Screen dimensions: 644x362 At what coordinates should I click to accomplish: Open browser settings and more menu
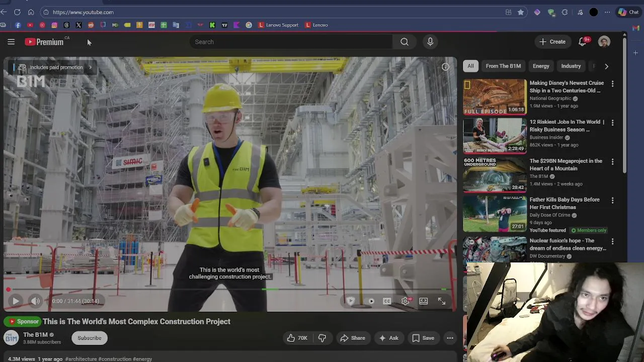tap(607, 12)
